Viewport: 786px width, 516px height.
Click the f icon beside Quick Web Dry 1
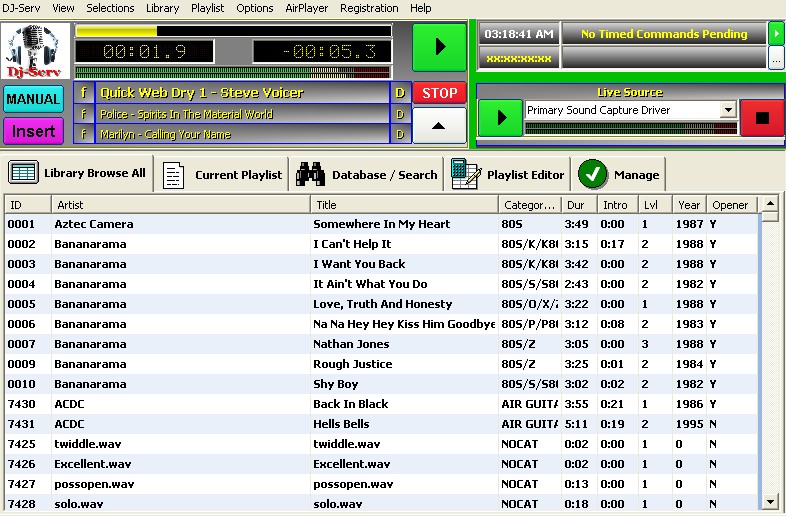point(84,93)
